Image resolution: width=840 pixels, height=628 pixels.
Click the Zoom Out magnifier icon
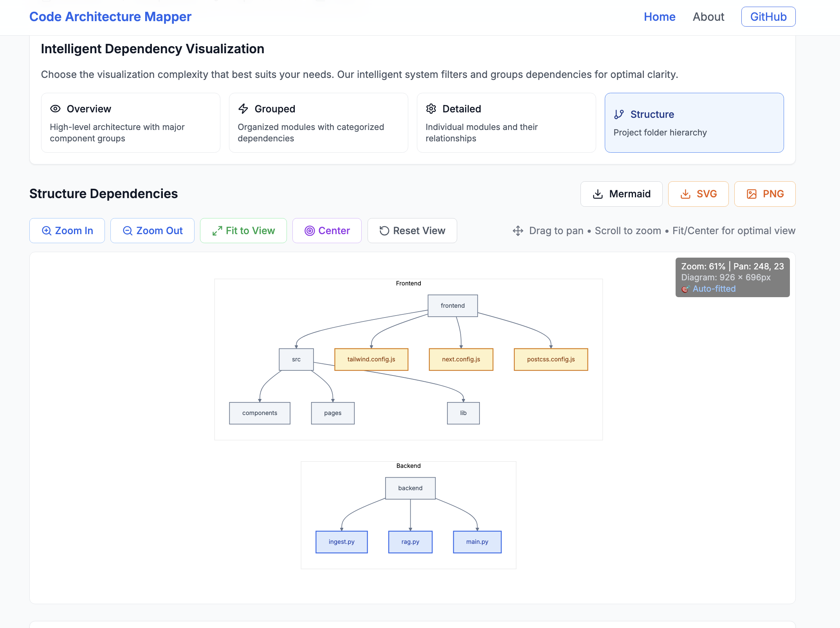point(128,231)
